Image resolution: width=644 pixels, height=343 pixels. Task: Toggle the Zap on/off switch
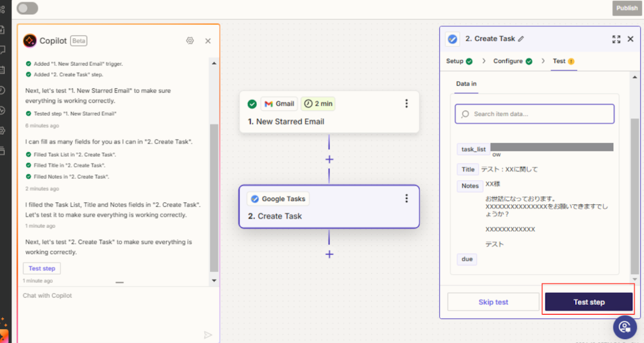click(x=28, y=8)
